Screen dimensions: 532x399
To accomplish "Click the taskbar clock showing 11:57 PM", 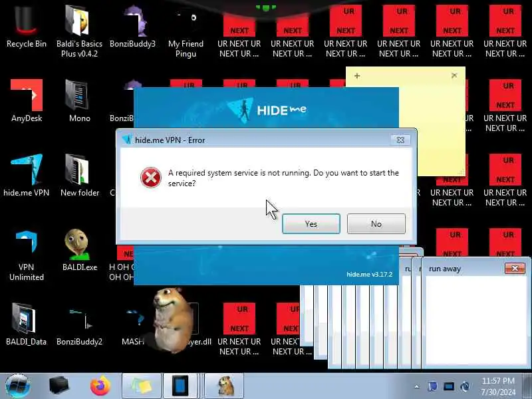I will point(498,386).
